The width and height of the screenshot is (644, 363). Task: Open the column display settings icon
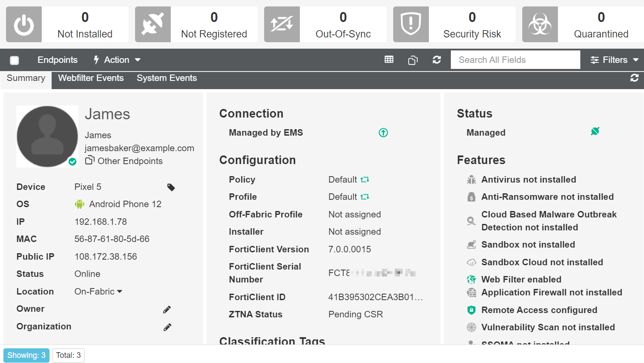tap(389, 59)
